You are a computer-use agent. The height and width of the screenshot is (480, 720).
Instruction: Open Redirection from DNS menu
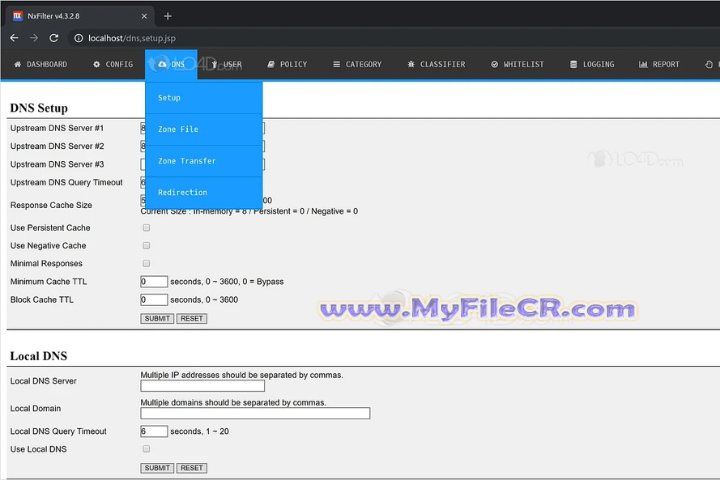204,192
